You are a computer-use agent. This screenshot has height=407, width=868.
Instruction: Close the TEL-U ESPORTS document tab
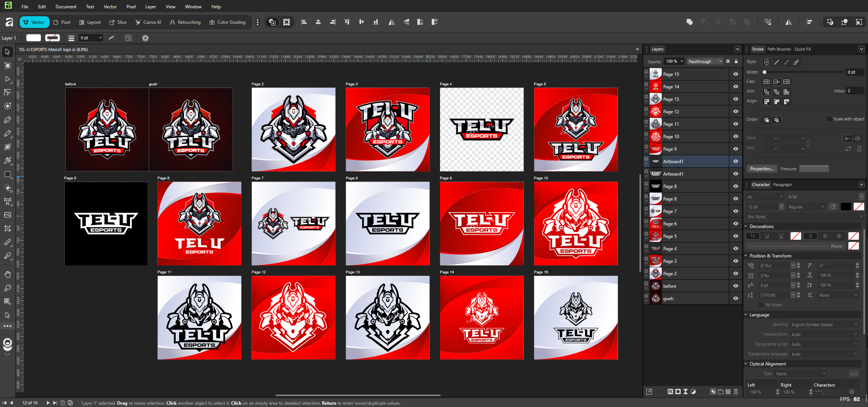click(638, 49)
